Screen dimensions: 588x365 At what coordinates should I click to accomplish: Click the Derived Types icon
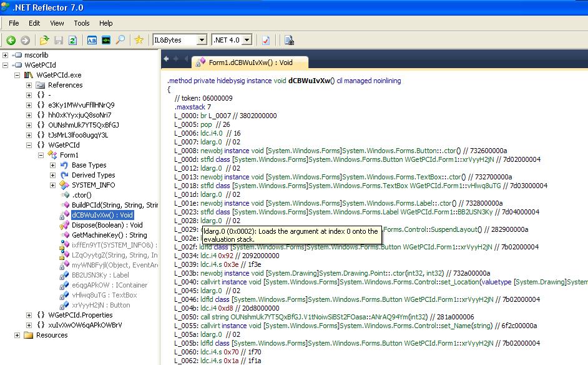(x=64, y=175)
